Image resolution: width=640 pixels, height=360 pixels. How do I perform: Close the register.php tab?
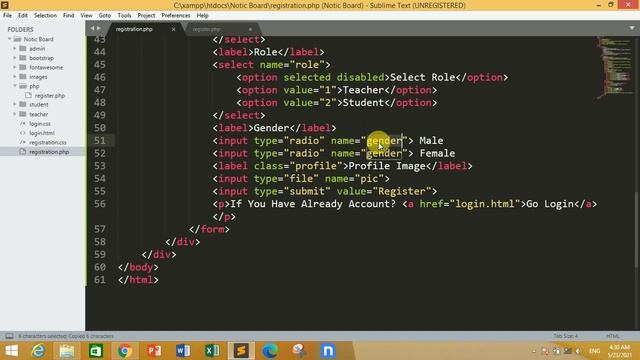point(250,29)
